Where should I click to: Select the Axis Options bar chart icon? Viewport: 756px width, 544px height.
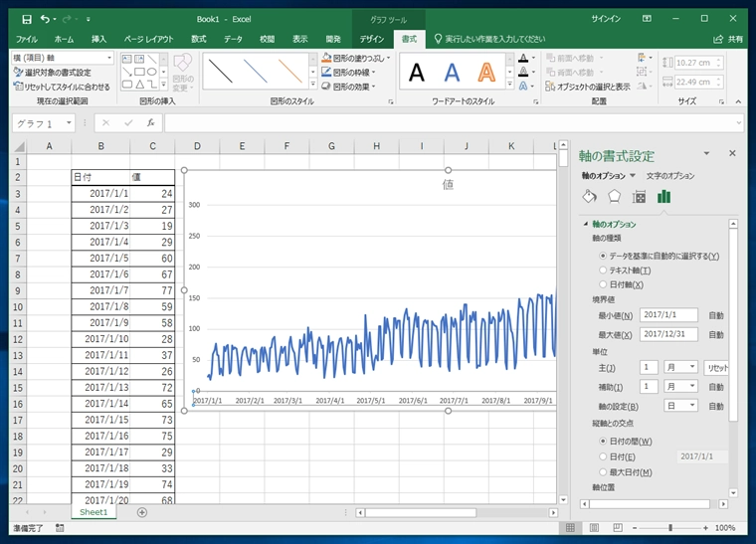663,196
